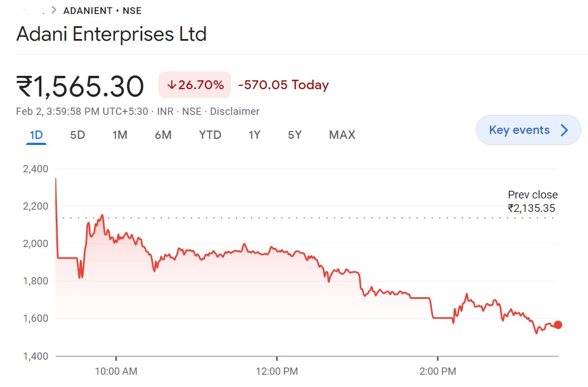The width and height of the screenshot is (588, 387).
Task: Open the Key events panel
Action: point(528,130)
